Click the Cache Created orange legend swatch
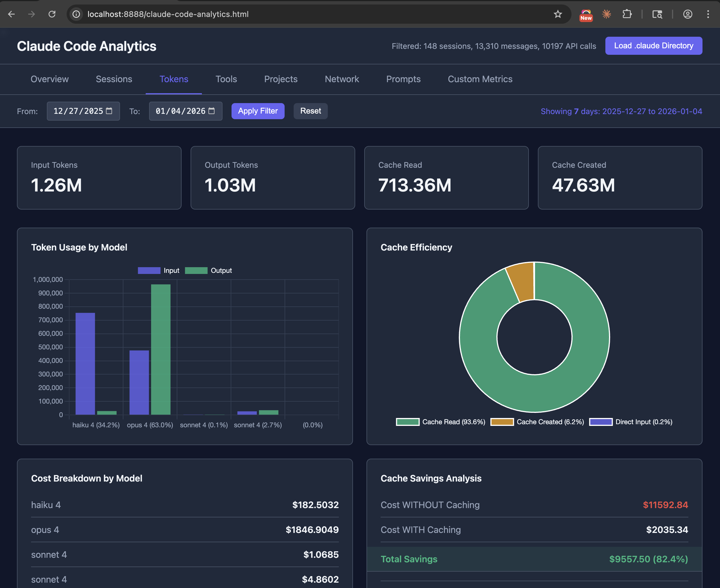Screen dimensions: 720x588 (x=502, y=422)
